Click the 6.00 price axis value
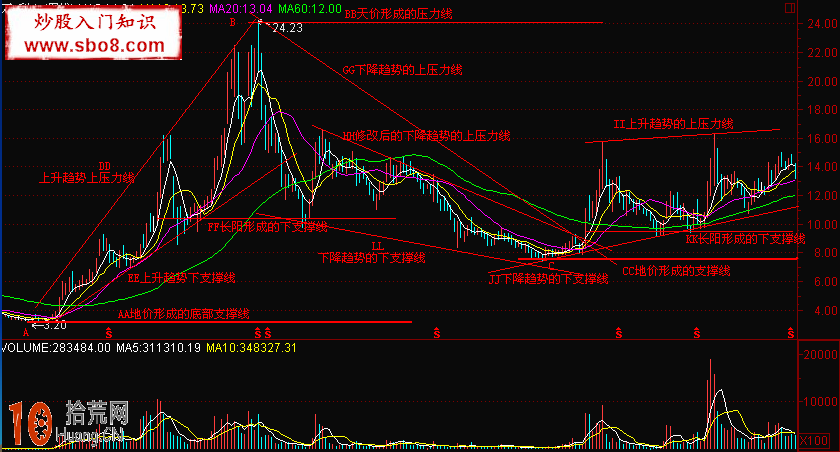The image size is (840, 452). pos(826,282)
